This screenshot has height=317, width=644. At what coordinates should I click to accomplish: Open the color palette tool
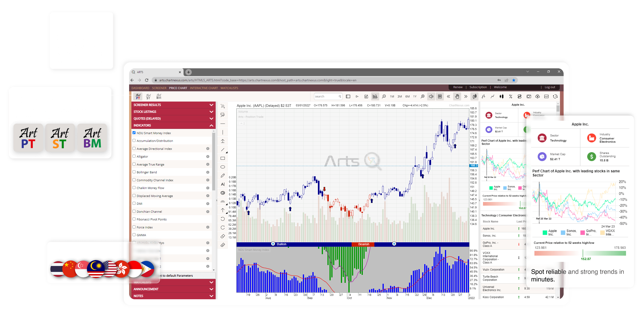(x=223, y=193)
